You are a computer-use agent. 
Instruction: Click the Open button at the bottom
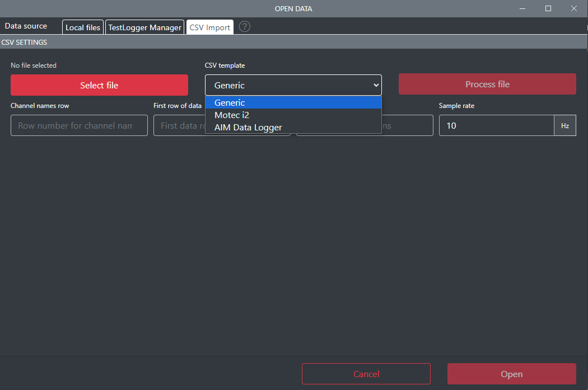click(511, 374)
